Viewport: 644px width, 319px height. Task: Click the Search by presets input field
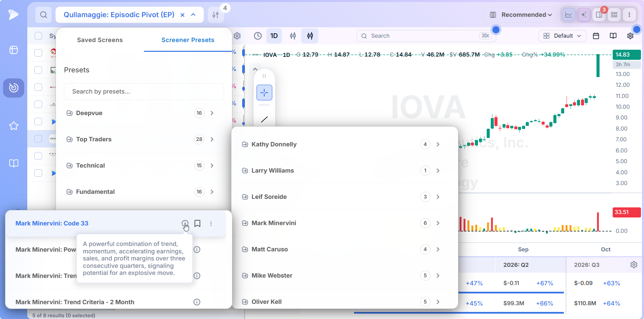point(144,92)
